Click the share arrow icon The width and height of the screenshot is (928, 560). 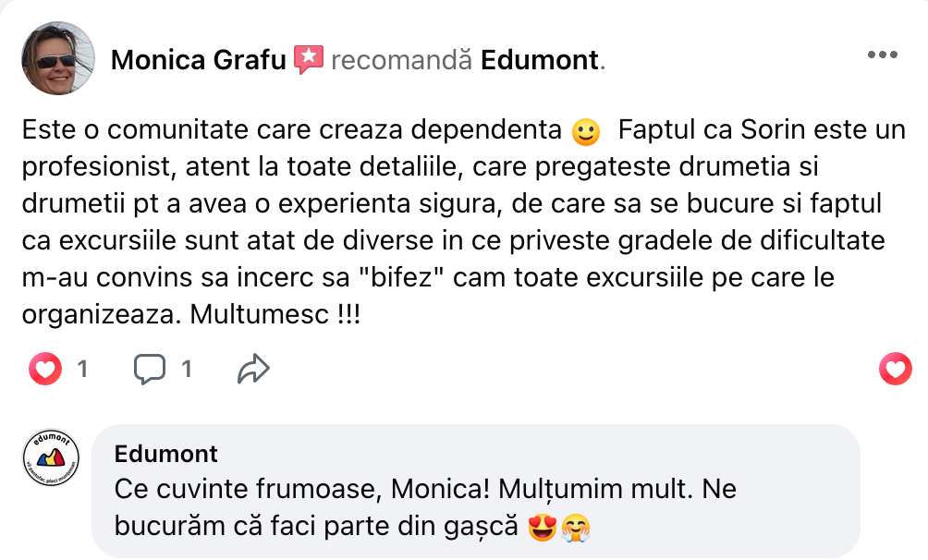(252, 370)
